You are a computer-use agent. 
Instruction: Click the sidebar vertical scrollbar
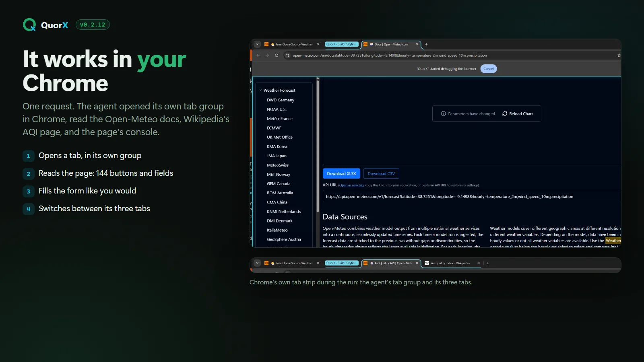pyautogui.click(x=318, y=146)
